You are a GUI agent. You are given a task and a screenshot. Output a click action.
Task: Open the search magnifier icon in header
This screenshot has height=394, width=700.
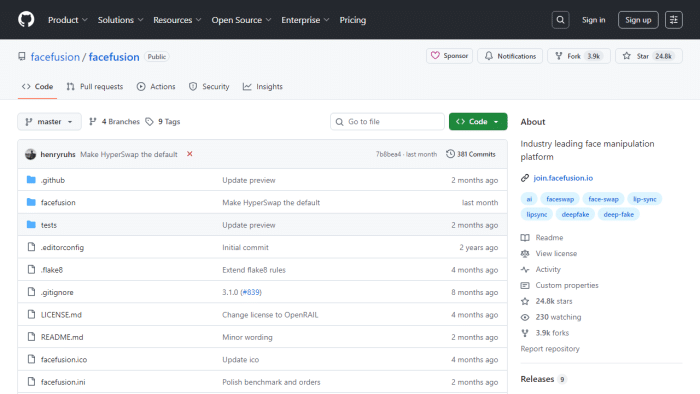[560, 20]
